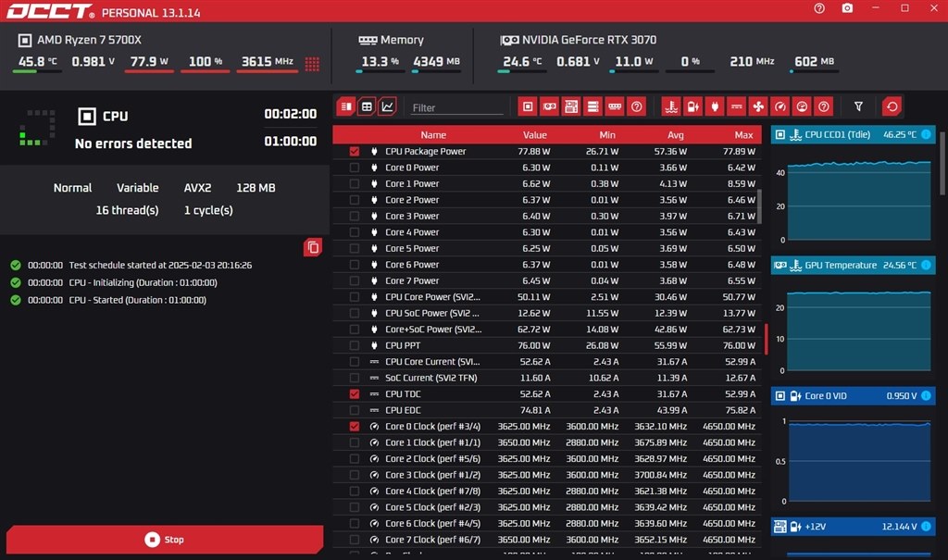Viewport: 948px width, 560px height.
Task: Open the GPU Temperature graph header
Action: click(853, 265)
